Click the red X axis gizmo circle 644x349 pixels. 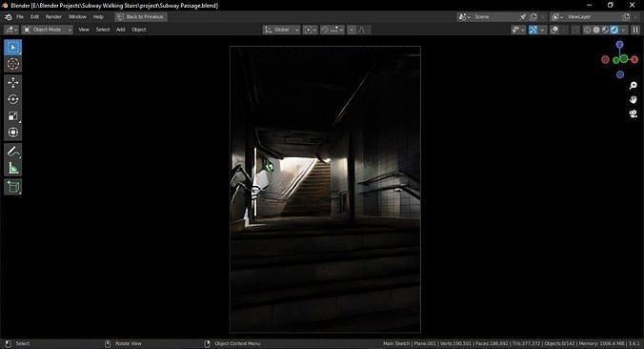pyautogui.click(x=634, y=60)
